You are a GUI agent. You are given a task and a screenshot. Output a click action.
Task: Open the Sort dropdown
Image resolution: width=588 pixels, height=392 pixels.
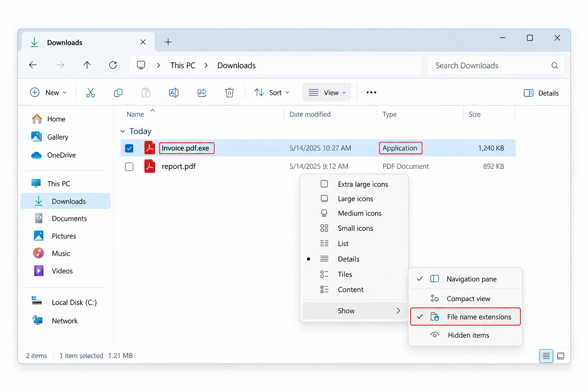click(272, 93)
